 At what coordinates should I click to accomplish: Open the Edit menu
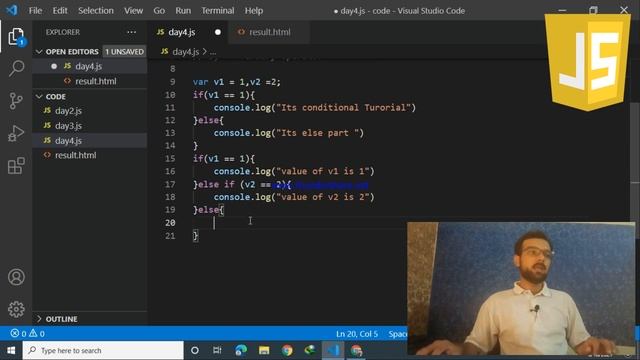pos(60,11)
